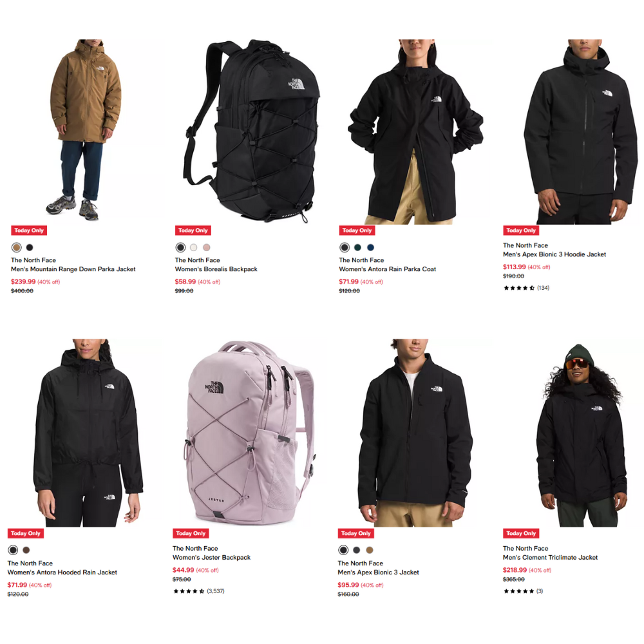The height and width of the screenshot is (644, 644).
Task: Pick pink swatch for Borealis Backpack
Action: (x=207, y=247)
